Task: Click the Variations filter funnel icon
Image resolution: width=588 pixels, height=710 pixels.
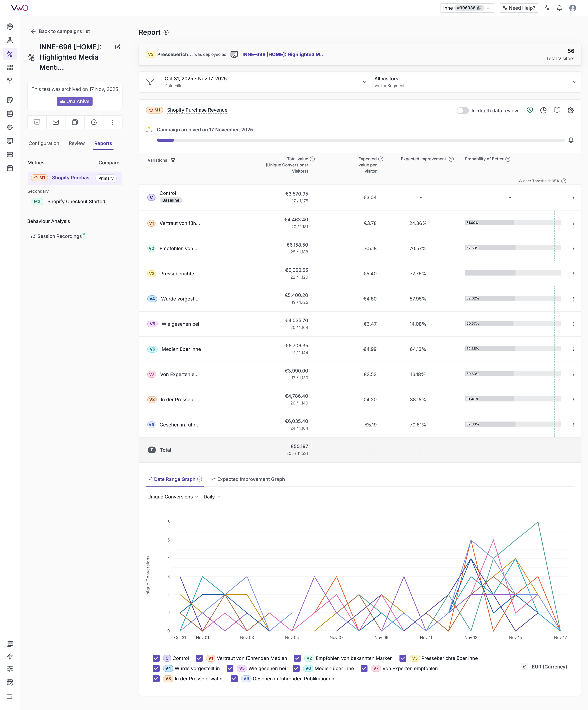Action: 173,160
